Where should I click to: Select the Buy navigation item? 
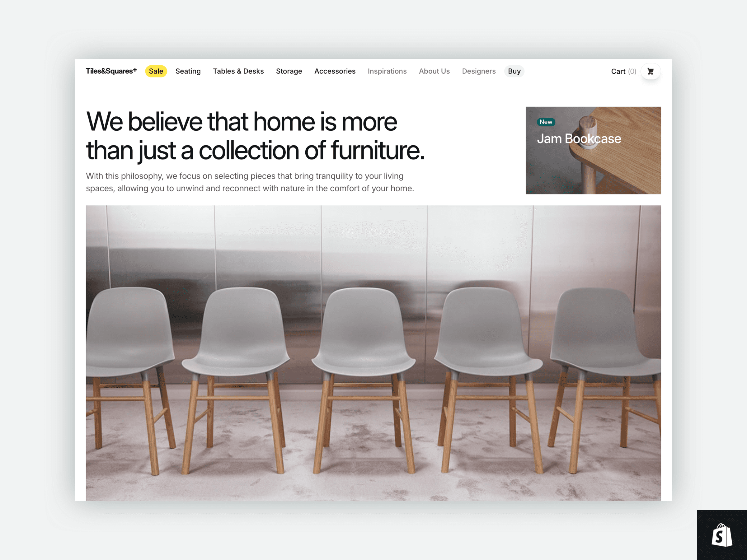515,71
